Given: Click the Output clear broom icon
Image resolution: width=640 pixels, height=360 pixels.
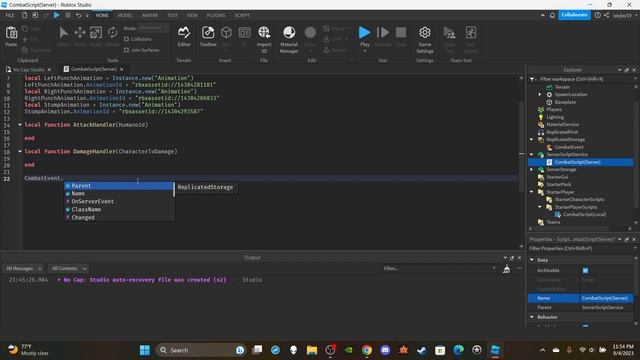Looking at the screenshot, I should [506, 269].
